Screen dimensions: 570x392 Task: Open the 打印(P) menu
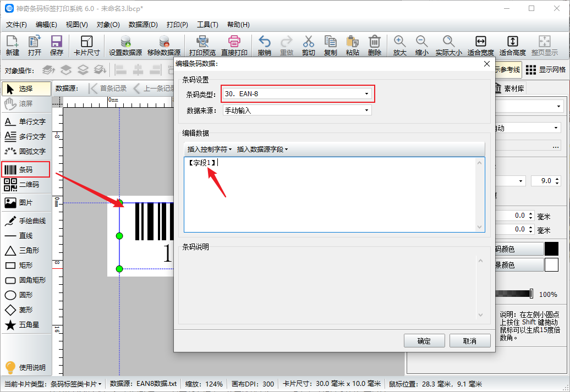(x=177, y=25)
